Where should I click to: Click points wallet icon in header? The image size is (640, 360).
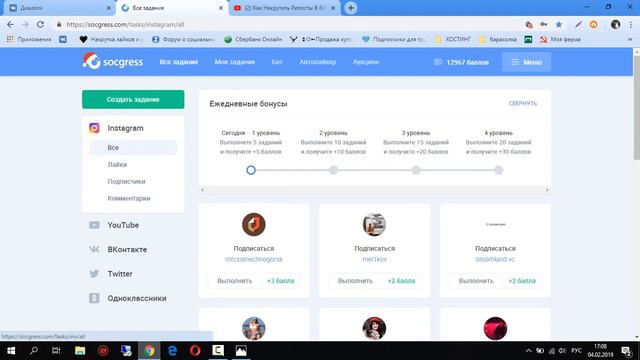(x=438, y=62)
